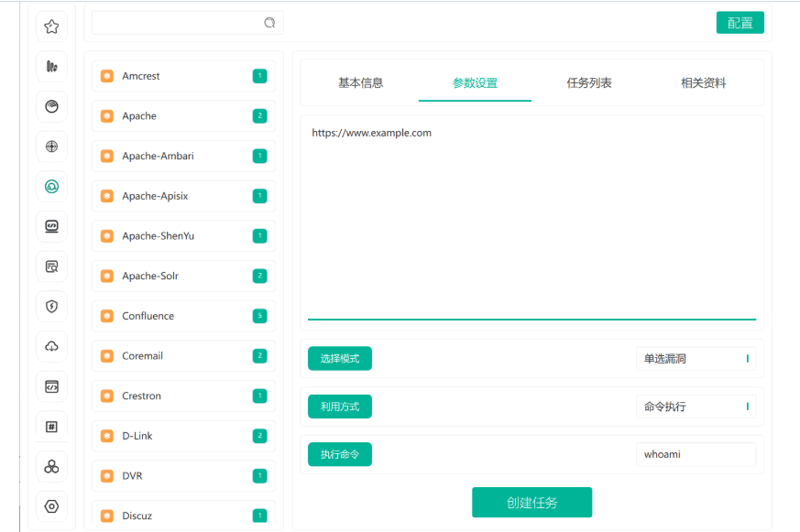This screenshot has height=532, width=800.
Task: Open the 命令执行 exploitation method dropdown
Action: pos(696,406)
